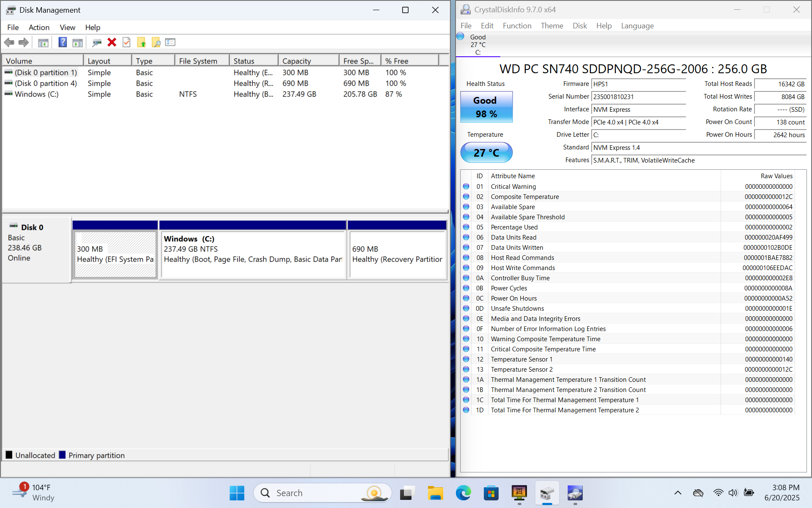
Task: Switch to Disk Management taskbar icon
Action: pyautogui.click(x=547, y=493)
